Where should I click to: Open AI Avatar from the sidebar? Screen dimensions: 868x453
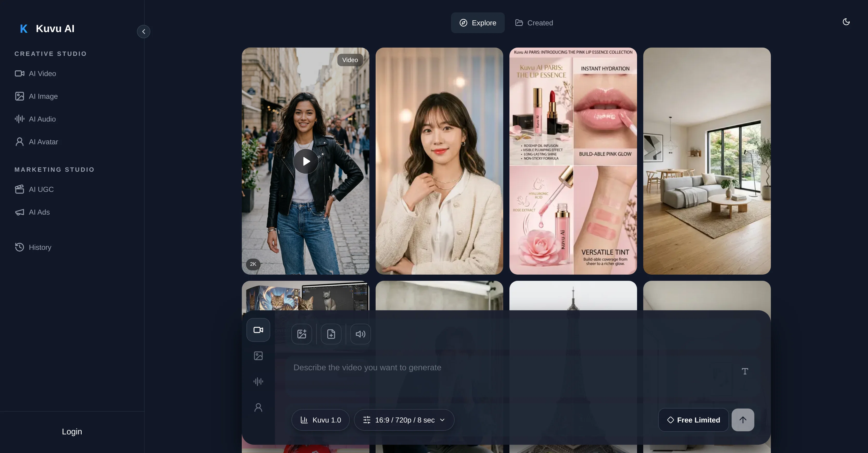click(36, 142)
